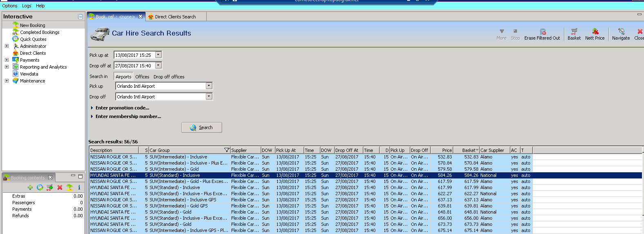Click the Completed Bookings icon
Screen dimensions: 644x234
click(16, 32)
